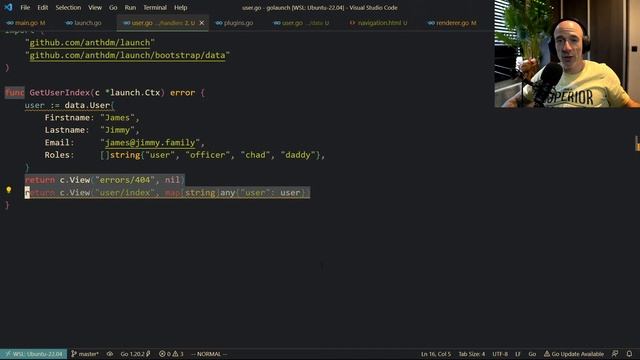Viewport: 640px width, 360px height.
Task: Click the Go language mode indicator
Action: click(532, 354)
